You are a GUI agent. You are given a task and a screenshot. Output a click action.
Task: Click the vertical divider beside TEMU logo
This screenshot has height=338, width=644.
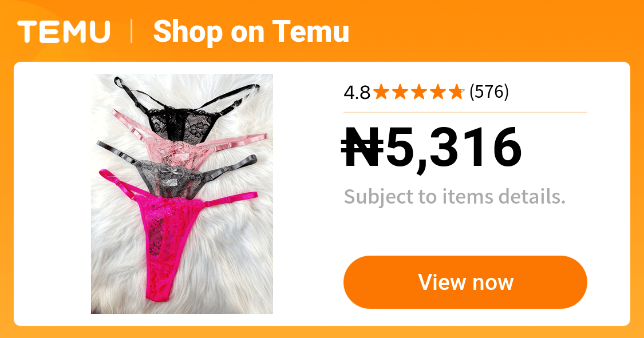tap(132, 31)
